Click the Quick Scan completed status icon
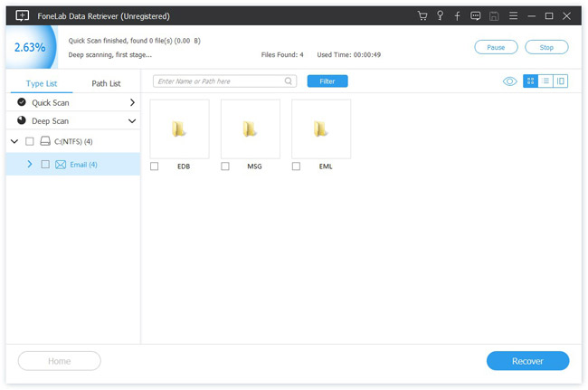588x390 pixels. click(22, 102)
